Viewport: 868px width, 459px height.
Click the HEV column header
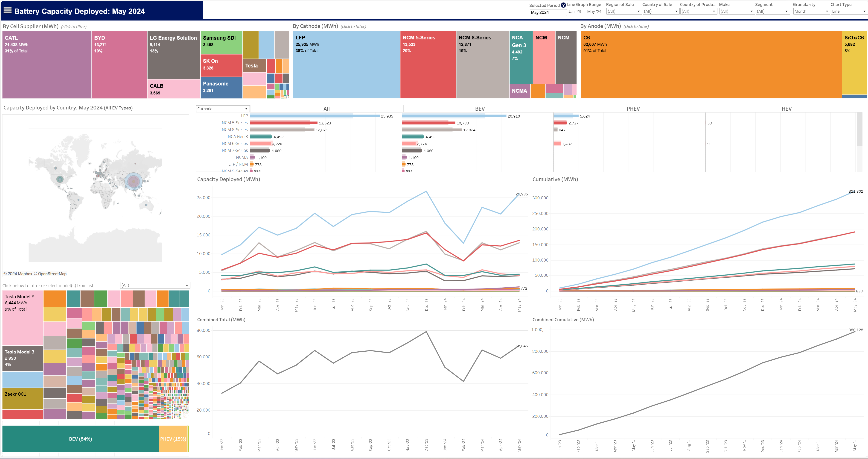[x=786, y=109]
